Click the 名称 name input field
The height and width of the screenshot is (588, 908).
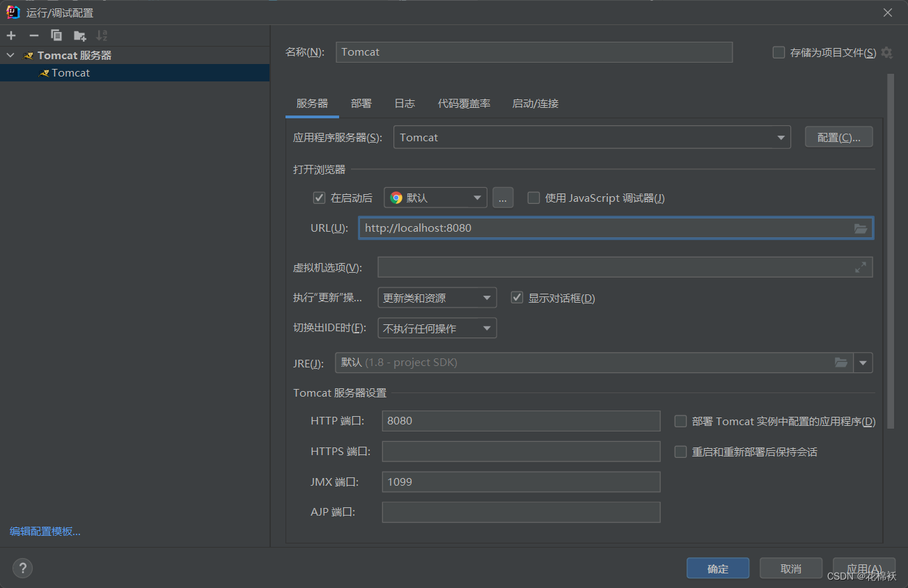coord(534,52)
